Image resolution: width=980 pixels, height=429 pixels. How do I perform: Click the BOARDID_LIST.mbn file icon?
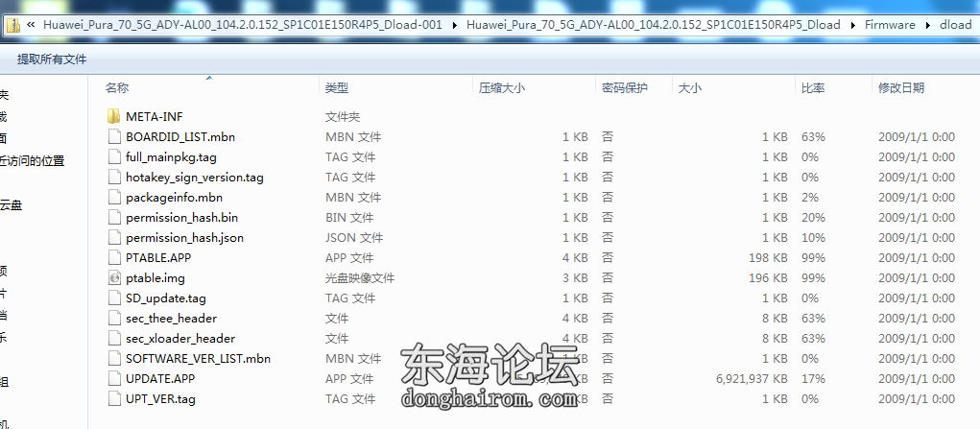click(x=113, y=137)
